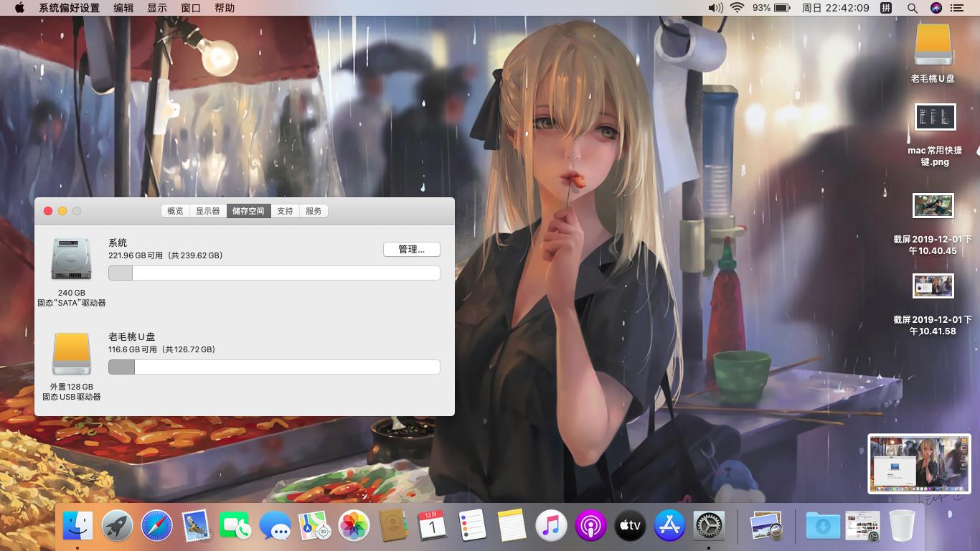
Task: Open Apple TV app in Dock
Action: 630,526
